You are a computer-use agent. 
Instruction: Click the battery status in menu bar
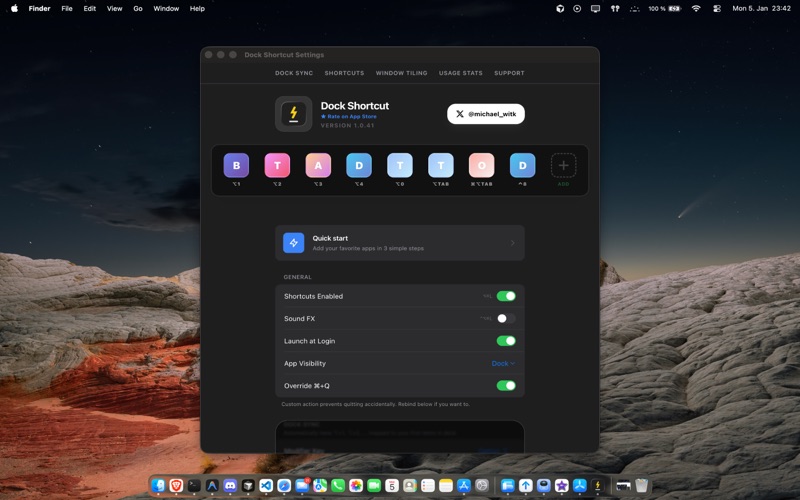(664, 8)
